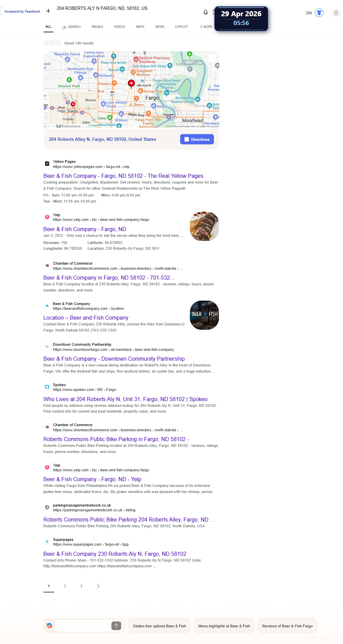Click the small inset overview map of Fargo
The image size is (343, 644).
click(x=73, y=108)
